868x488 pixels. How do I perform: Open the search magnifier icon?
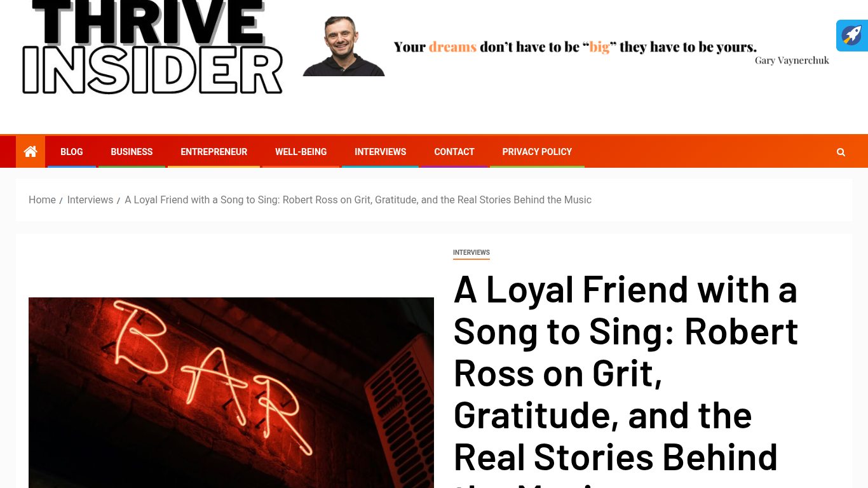click(841, 152)
